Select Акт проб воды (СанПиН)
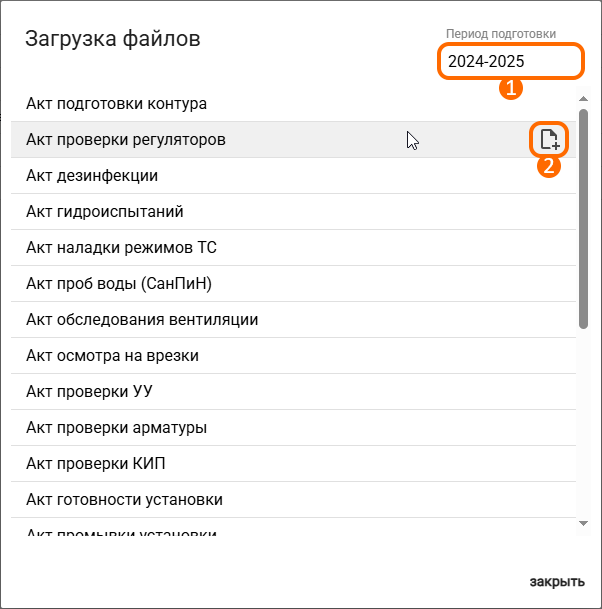The image size is (602, 609). point(293,284)
